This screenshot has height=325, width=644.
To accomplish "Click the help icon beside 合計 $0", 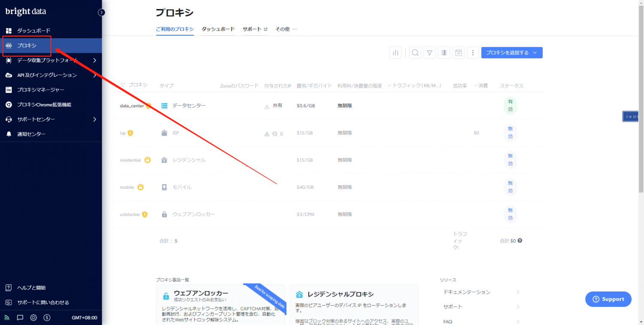I will click(x=520, y=241).
